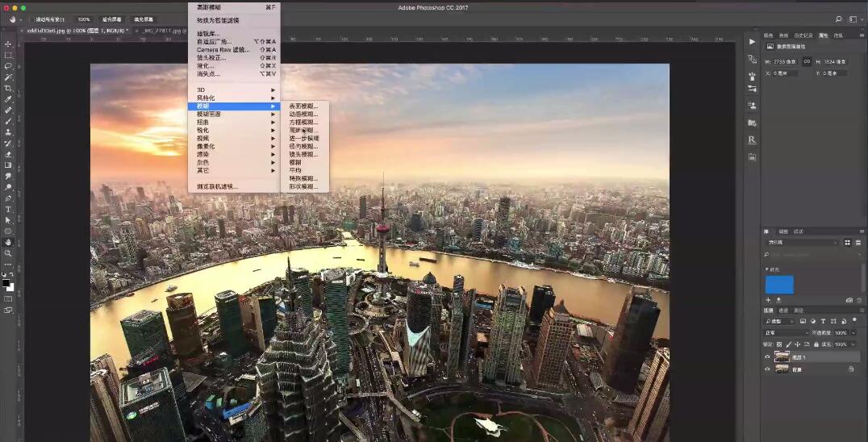Select the Clone Stamp tool
Image resolution: width=868 pixels, height=442 pixels.
point(8,132)
